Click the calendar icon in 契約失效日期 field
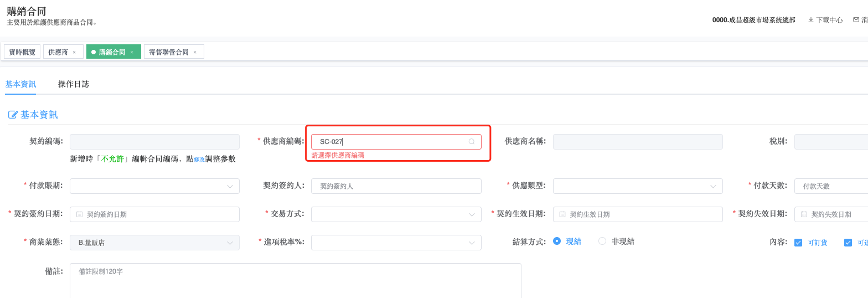Image resolution: width=868 pixels, height=298 pixels. [x=804, y=214]
